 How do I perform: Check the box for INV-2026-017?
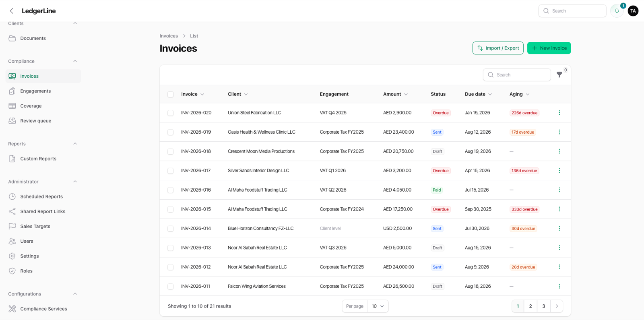pyautogui.click(x=171, y=171)
